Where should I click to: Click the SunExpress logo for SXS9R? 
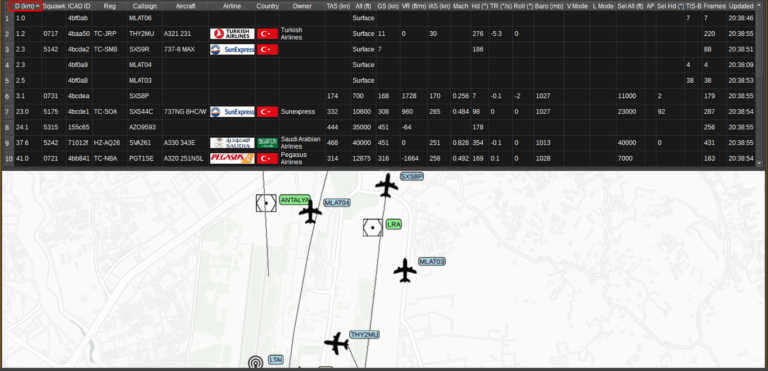click(x=232, y=49)
